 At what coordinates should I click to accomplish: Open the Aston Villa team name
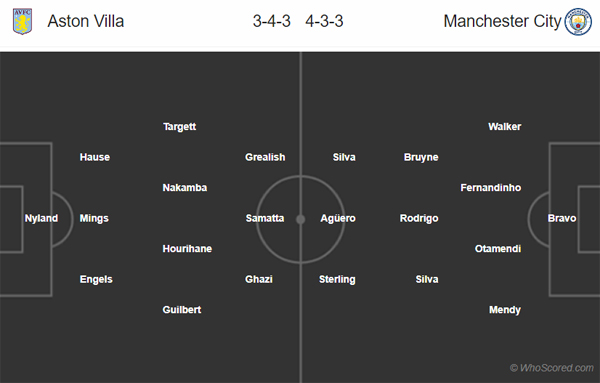[86, 21]
